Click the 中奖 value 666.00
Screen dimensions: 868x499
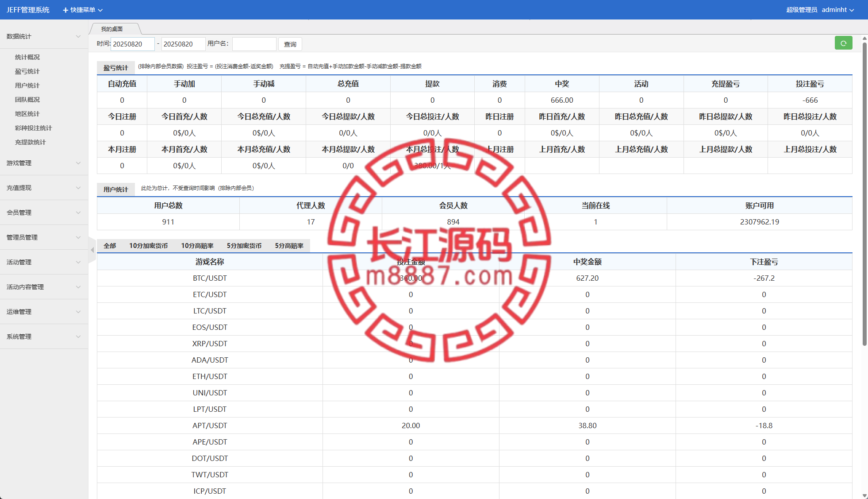click(562, 100)
